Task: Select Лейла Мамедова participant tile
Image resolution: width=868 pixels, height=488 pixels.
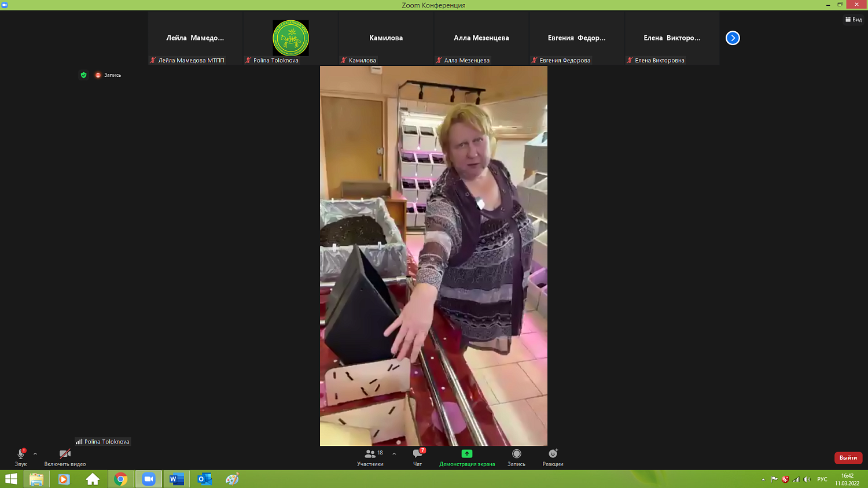Action: click(195, 38)
